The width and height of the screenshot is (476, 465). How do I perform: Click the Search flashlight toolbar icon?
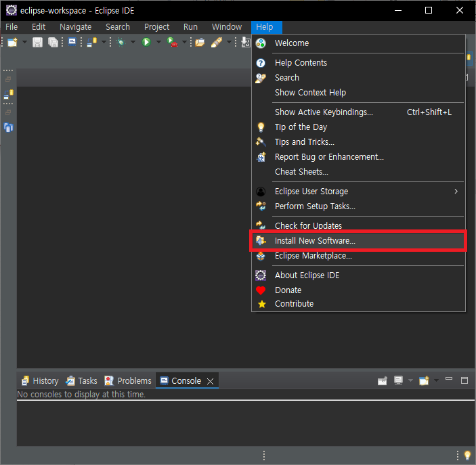point(217,42)
